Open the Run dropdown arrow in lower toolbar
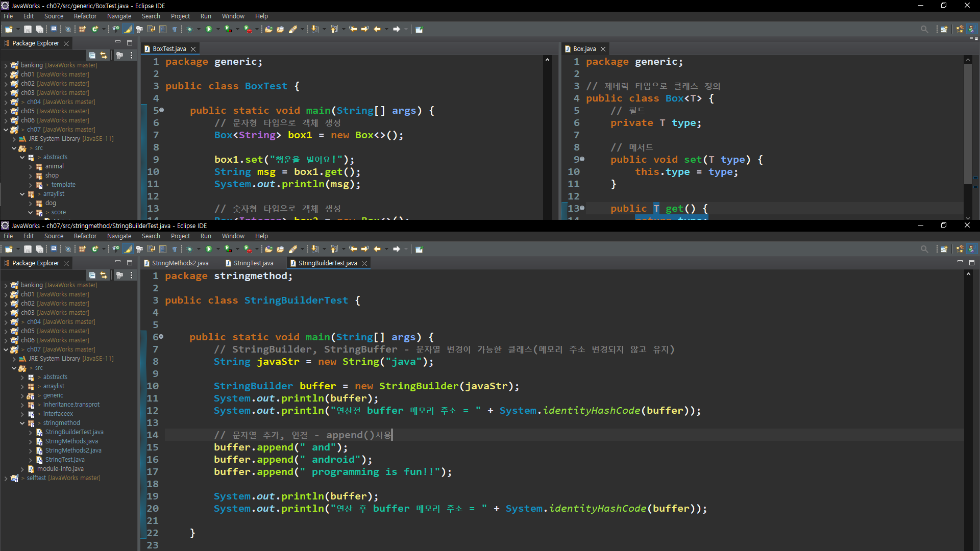Viewport: 980px width, 551px height. click(x=218, y=249)
